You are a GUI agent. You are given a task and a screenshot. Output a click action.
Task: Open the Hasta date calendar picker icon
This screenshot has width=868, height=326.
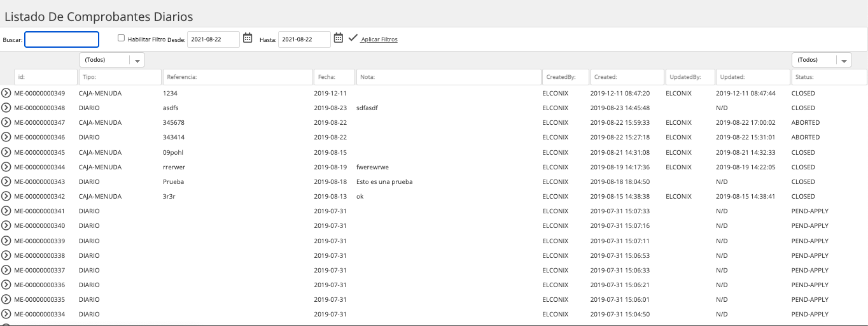(x=339, y=38)
